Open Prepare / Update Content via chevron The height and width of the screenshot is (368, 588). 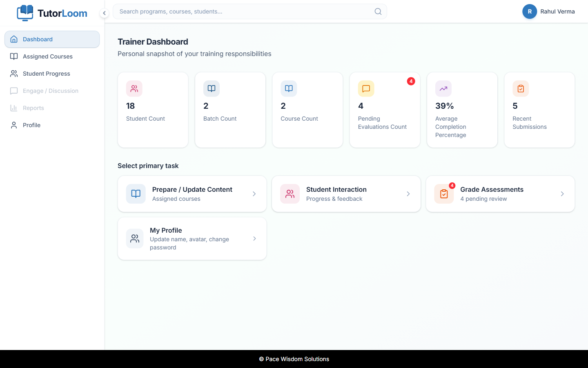click(x=254, y=194)
